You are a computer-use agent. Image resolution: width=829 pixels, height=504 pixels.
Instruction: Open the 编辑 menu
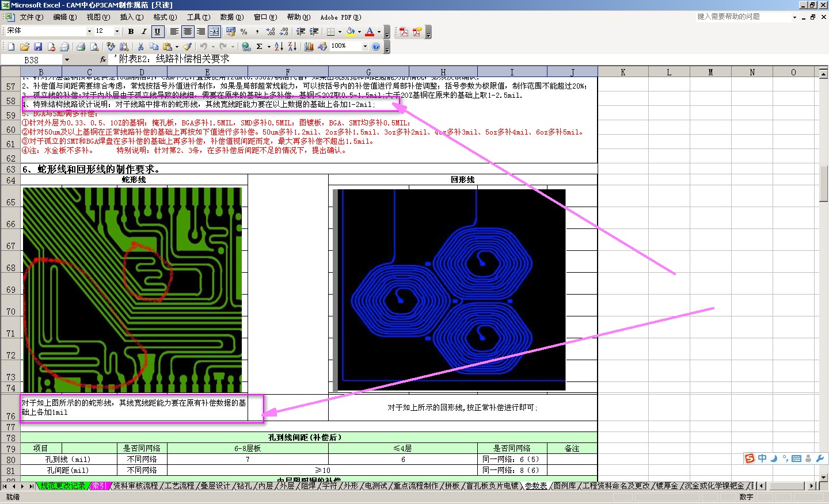(64, 17)
